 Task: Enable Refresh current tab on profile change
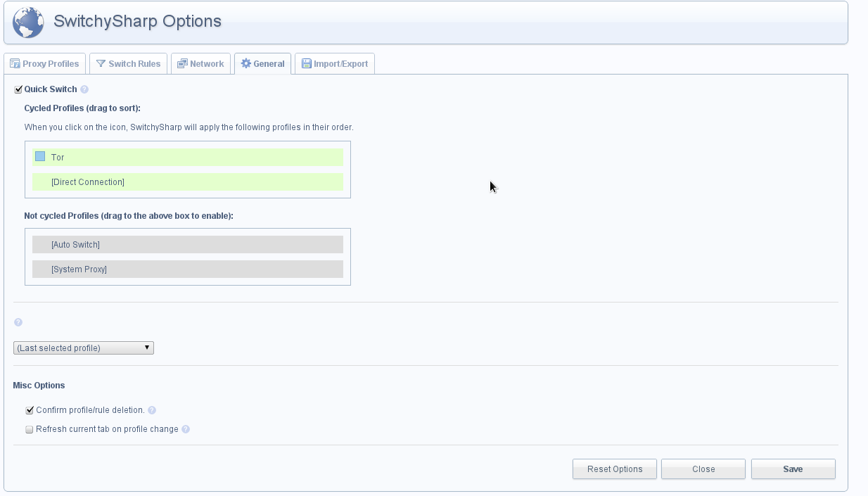point(30,429)
